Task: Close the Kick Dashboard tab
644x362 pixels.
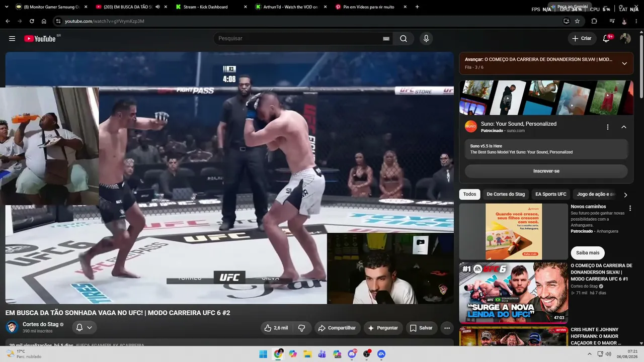Action: [246, 7]
